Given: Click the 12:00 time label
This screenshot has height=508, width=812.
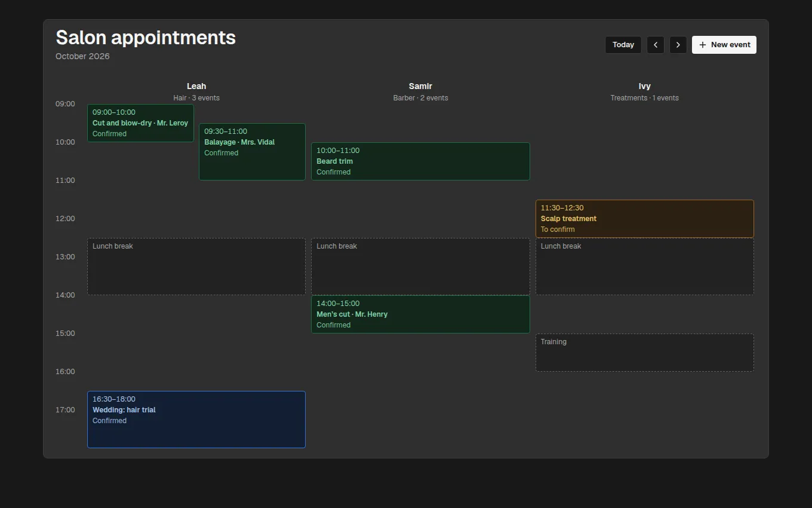Looking at the screenshot, I should [65, 219].
